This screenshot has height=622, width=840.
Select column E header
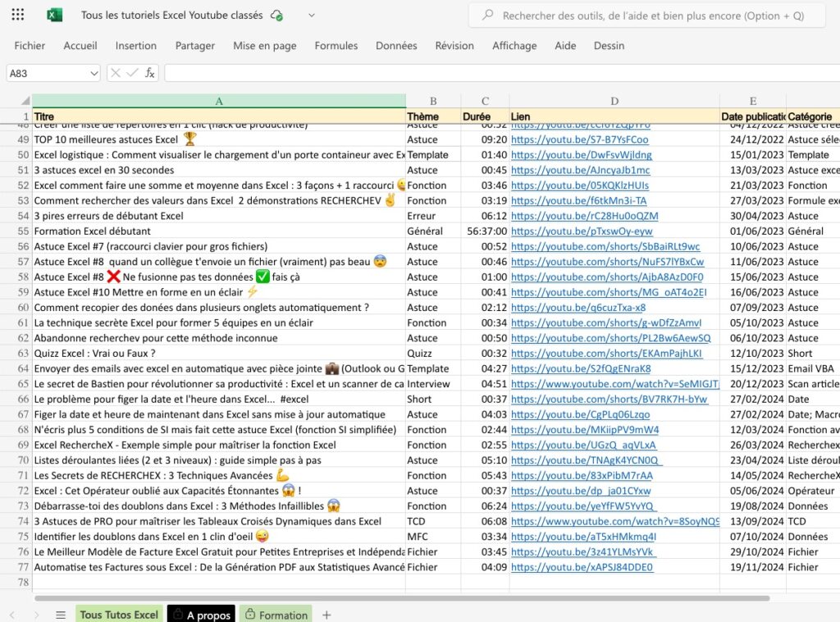point(753,101)
